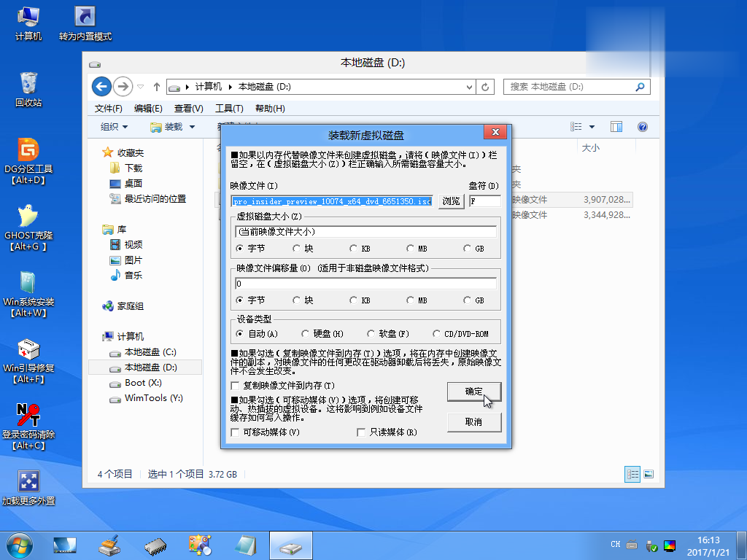Viewport: 747px width, 560px height.
Task: Launch 登录密码清除 desktop icon
Action: point(28,427)
